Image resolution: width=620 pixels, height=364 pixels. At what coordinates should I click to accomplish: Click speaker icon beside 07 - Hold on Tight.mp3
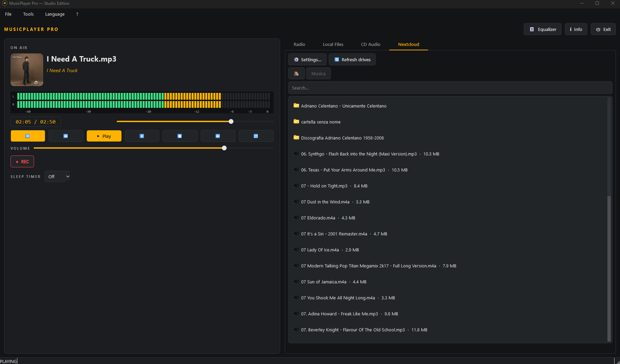tap(297, 186)
